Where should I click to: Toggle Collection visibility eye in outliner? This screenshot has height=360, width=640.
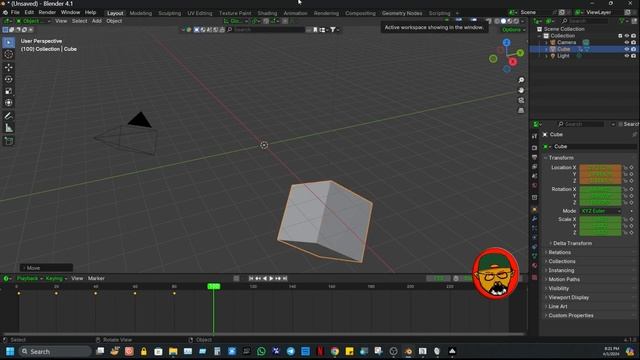tap(627, 36)
